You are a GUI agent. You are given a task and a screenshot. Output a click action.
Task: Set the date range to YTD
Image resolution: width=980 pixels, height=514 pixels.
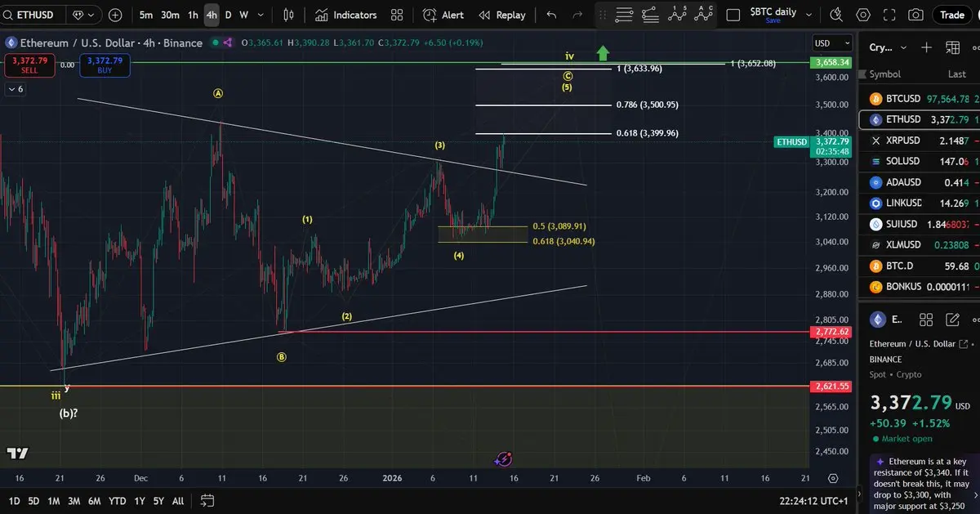coord(117,500)
